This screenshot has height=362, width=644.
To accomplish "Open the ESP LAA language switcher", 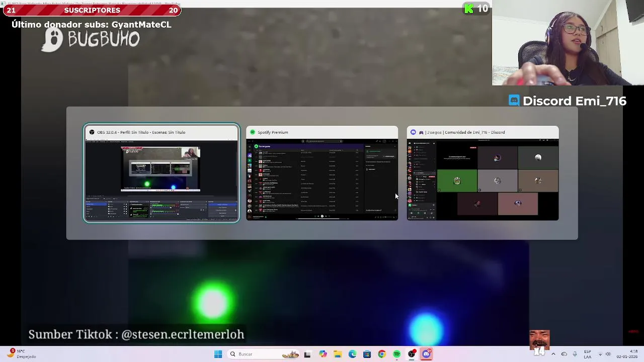I will [x=588, y=354].
